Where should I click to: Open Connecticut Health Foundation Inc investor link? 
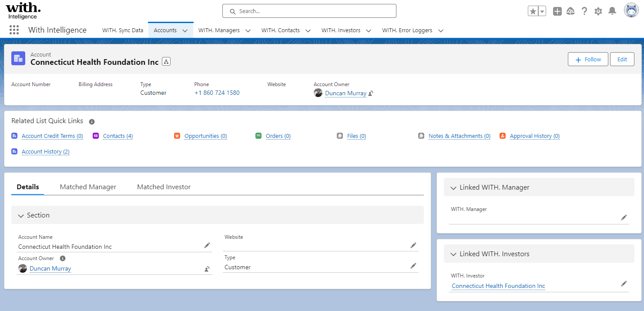498,286
